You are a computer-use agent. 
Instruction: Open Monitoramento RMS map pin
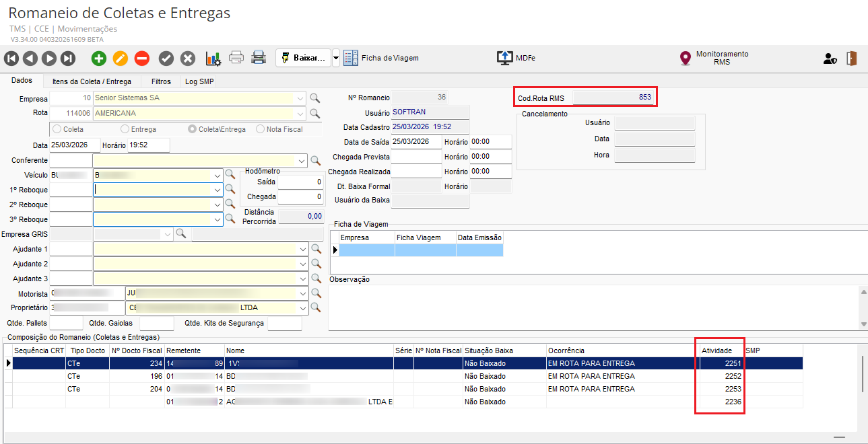686,59
